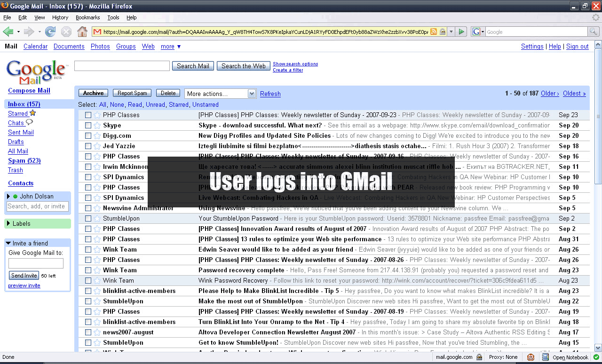Open the Edit menu
Image resolution: width=602 pixels, height=364 pixels.
pos(23,17)
